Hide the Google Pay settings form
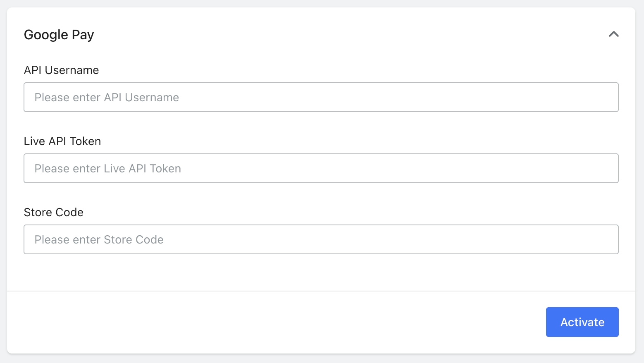The height and width of the screenshot is (363, 644). click(x=613, y=34)
